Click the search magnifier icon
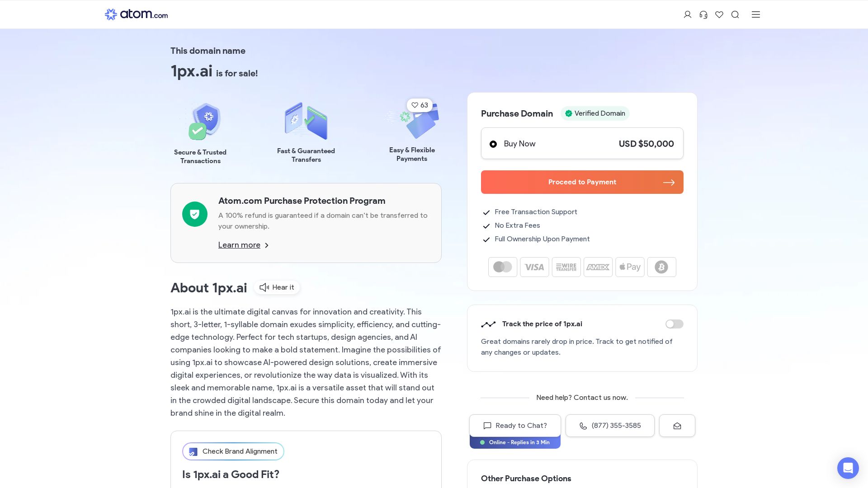This screenshot has height=488, width=868. click(735, 14)
